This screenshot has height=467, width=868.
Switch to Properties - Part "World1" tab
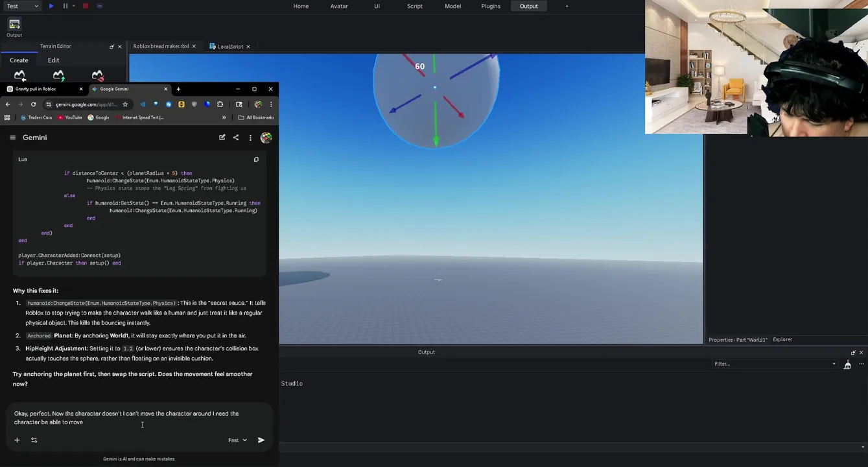(x=738, y=339)
